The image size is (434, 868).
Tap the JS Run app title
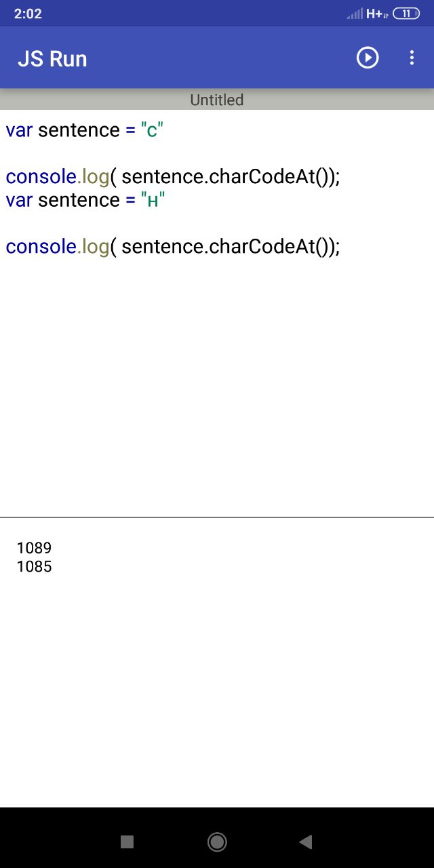click(52, 59)
